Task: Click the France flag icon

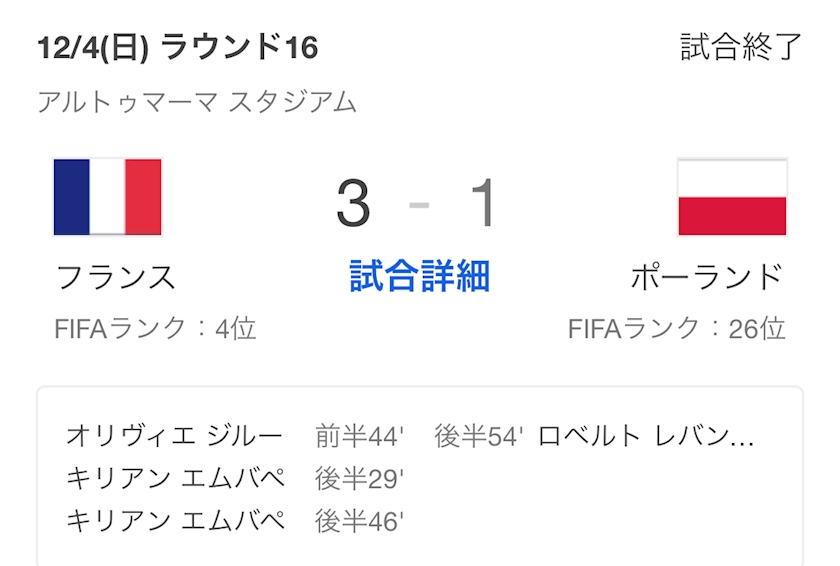Action: [107, 197]
